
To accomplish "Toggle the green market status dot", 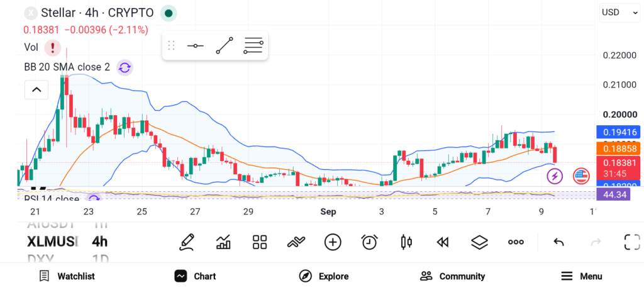I will 169,13.
